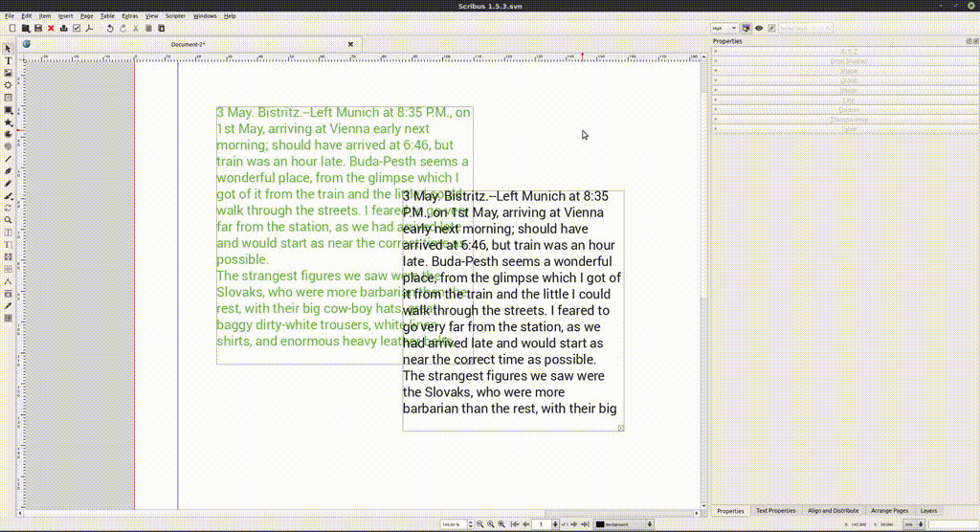
Task: Select the Image Frame tool
Action: 9,73
